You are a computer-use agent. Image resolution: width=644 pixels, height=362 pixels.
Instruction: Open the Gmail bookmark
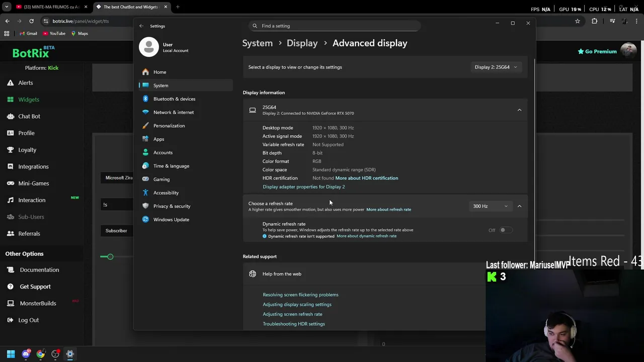click(28, 34)
